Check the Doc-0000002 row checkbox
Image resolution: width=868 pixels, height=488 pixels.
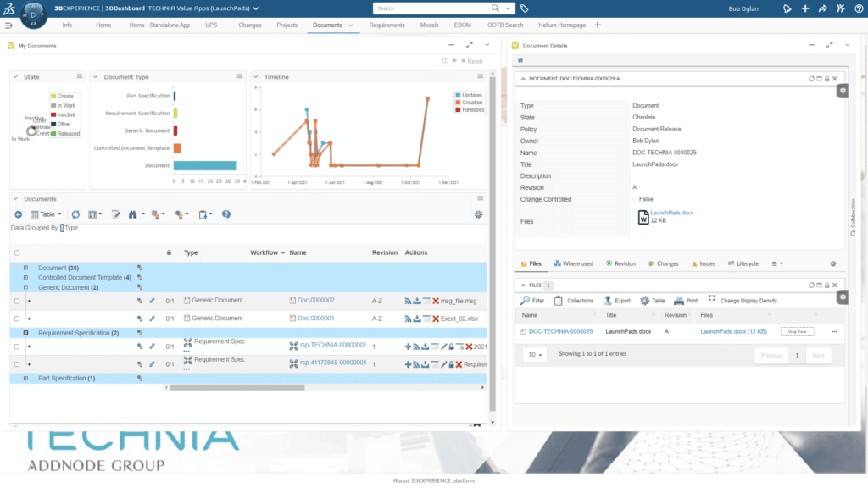click(x=17, y=302)
